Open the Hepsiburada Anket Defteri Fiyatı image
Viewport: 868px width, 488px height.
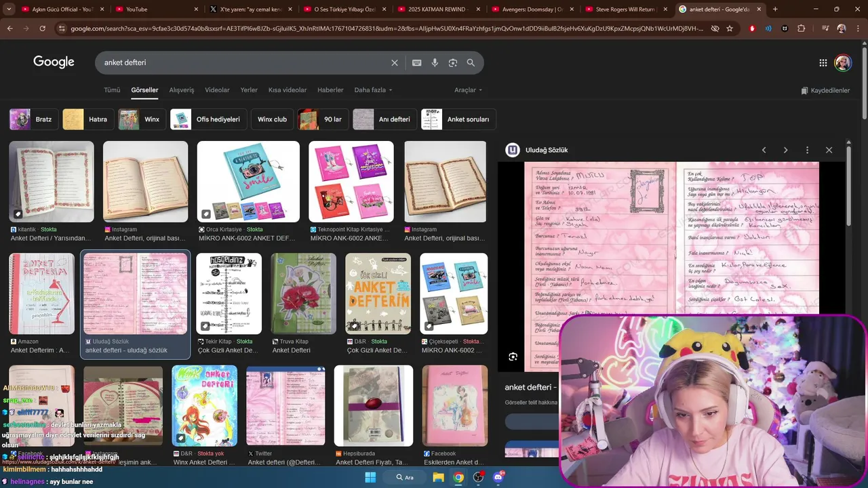(x=374, y=406)
